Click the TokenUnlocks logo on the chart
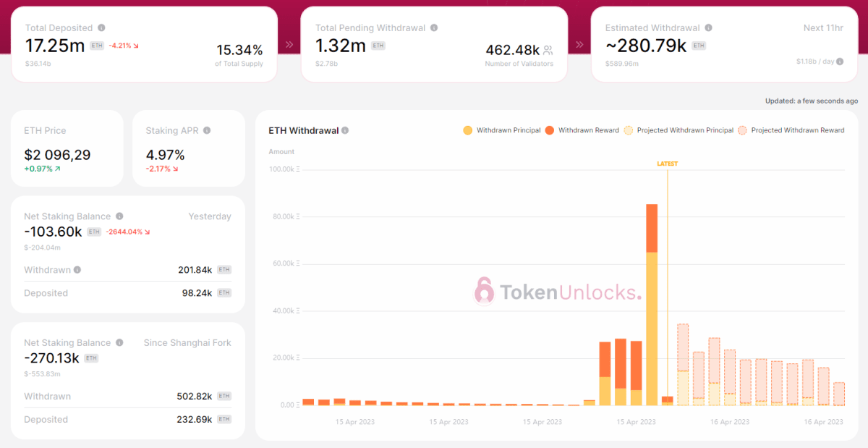 [557, 292]
